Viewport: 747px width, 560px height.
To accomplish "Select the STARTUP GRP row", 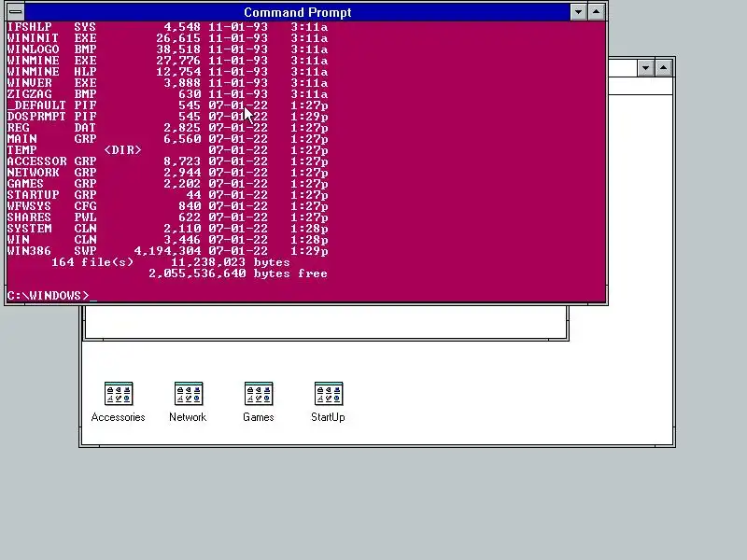I will 167,195.
